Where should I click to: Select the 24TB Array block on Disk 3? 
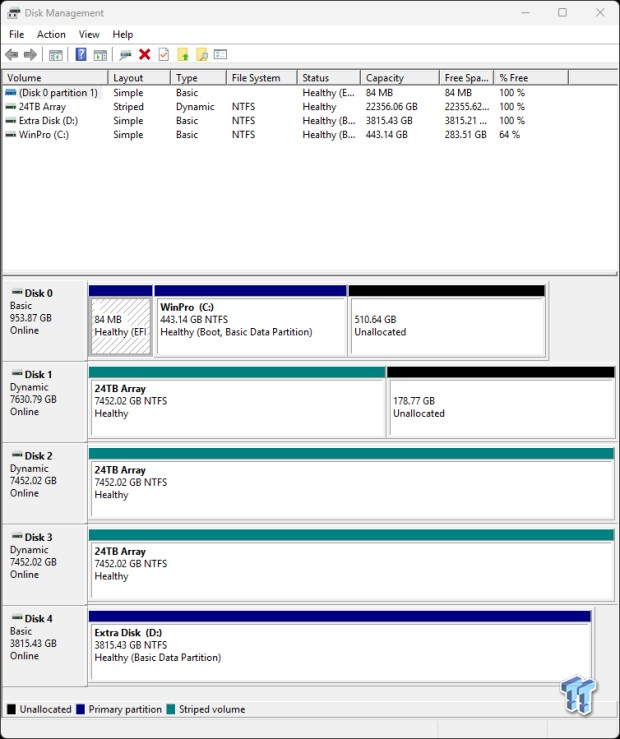click(351, 565)
